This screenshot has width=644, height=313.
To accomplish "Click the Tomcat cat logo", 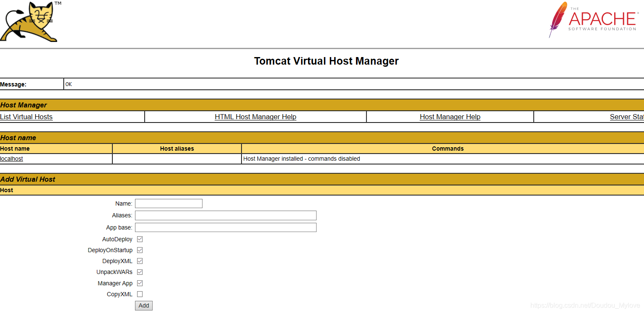I will (29, 21).
